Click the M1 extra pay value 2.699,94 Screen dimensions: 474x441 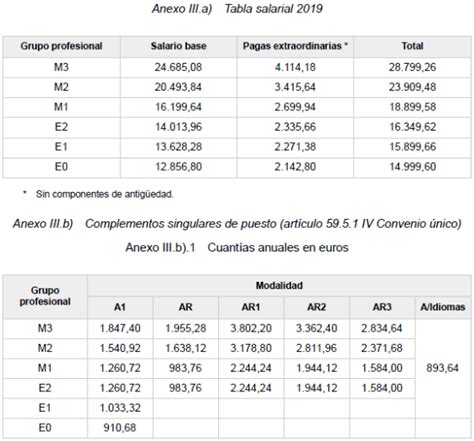coord(295,107)
